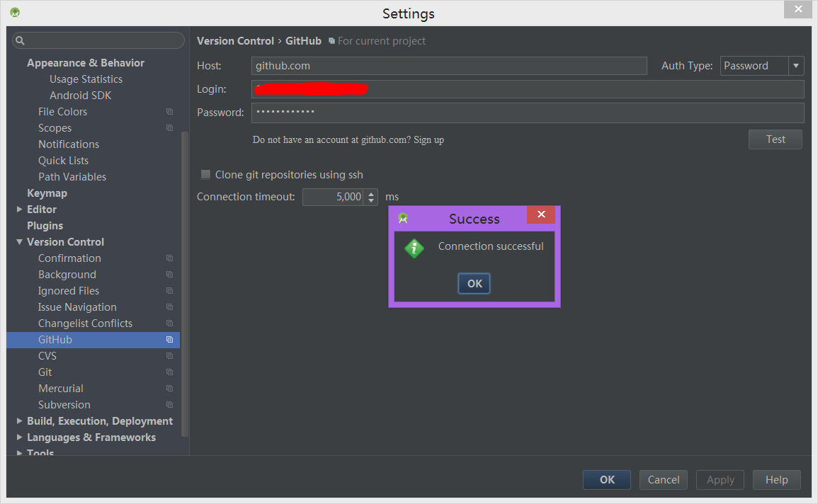
Task: Click project-level icon in selected GitHub row
Action: [x=169, y=339]
